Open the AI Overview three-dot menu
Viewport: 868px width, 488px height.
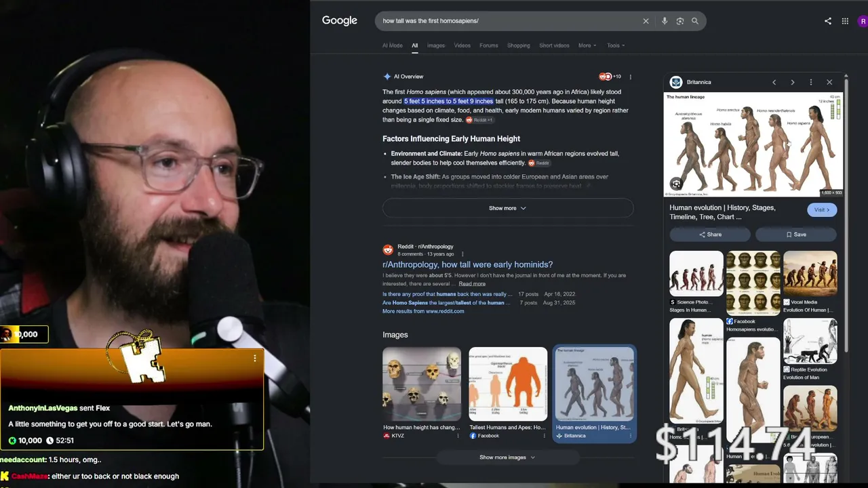coord(630,77)
